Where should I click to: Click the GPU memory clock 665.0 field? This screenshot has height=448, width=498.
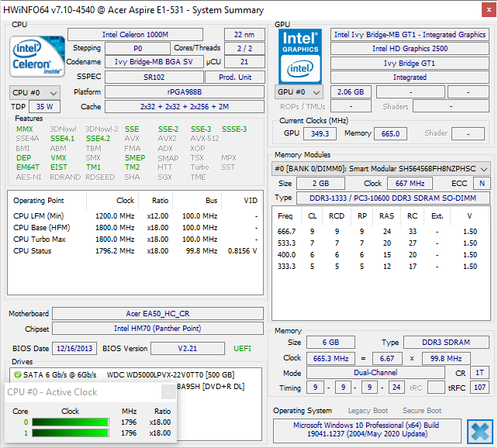click(x=391, y=133)
